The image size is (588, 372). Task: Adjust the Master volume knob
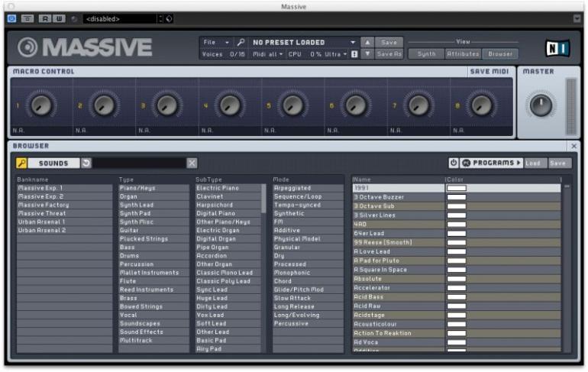pos(541,105)
